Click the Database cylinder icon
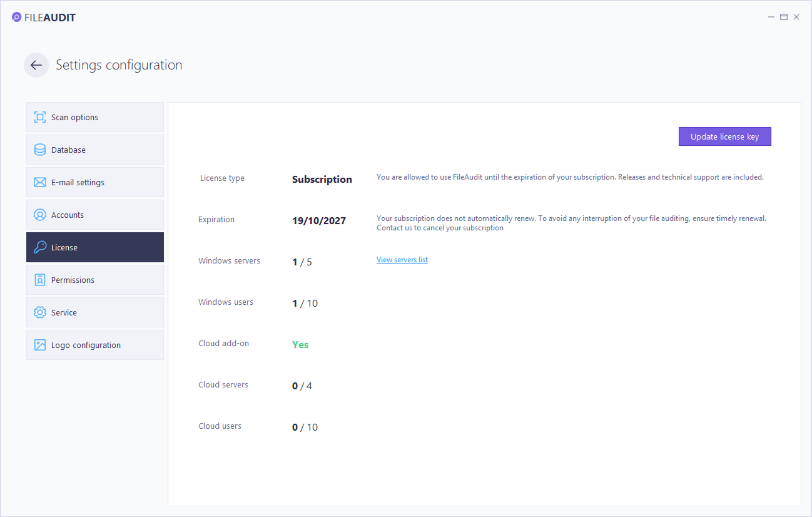Image resolution: width=812 pixels, height=517 pixels. 40,150
